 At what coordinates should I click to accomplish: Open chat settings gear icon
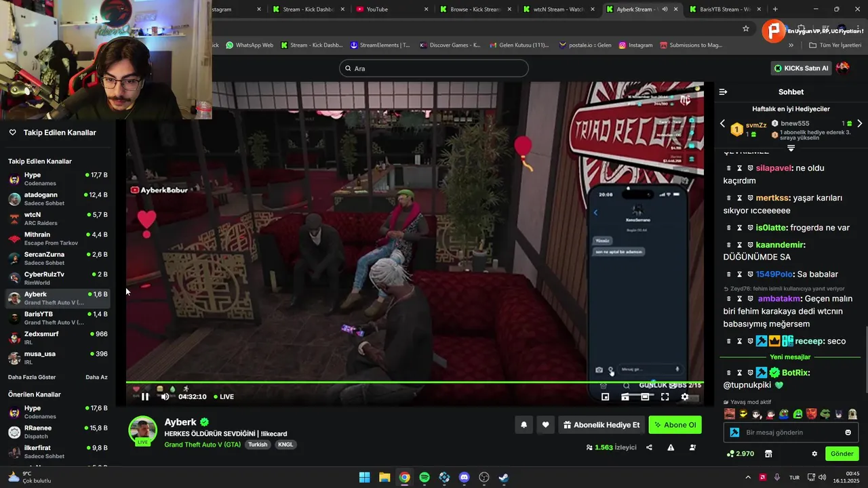point(814,453)
